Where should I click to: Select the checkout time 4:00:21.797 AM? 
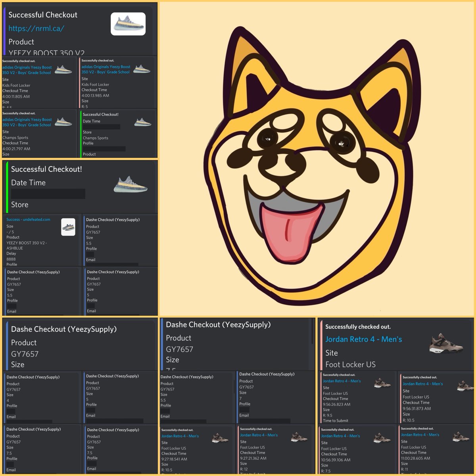click(x=16, y=149)
